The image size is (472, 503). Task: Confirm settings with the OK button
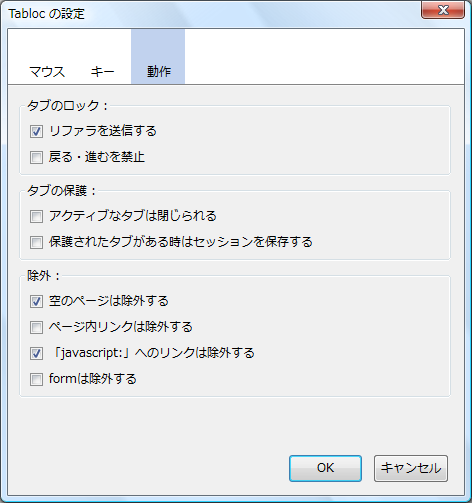325,468
